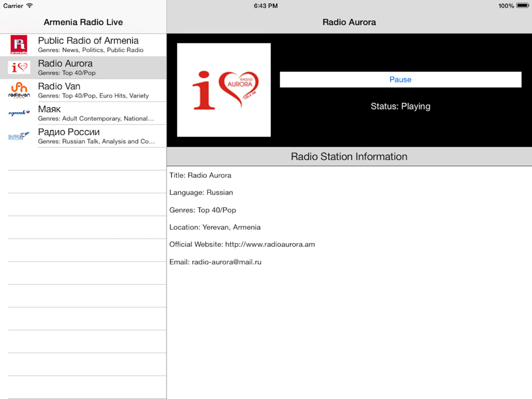Click the 'Armenia Radio Live' title
The height and width of the screenshot is (399, 532).
[83, 22]
